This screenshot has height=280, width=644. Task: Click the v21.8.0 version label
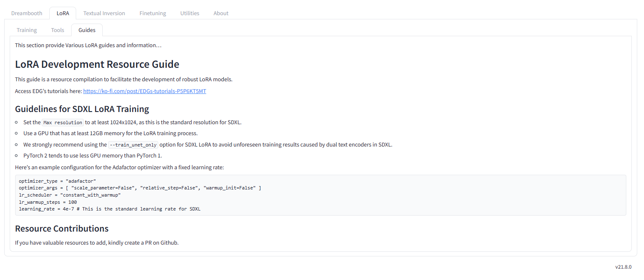pyautogui.click(x=623, y=267)
